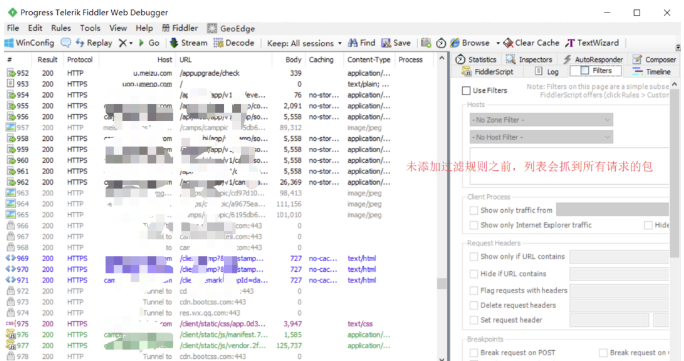Click the GeoEdge menu item

point(231,28)
